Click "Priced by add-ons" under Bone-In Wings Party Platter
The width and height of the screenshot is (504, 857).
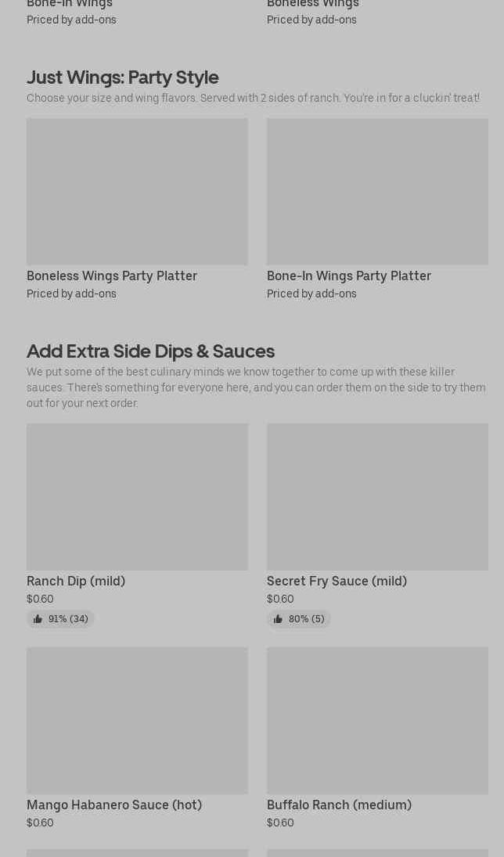click(311, 293)
